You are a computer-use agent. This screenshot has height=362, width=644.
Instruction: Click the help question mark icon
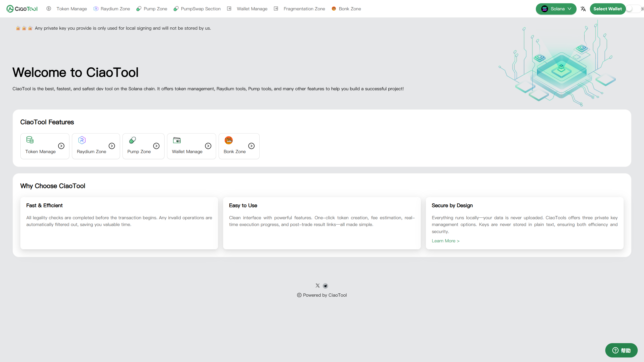point(615,350)
